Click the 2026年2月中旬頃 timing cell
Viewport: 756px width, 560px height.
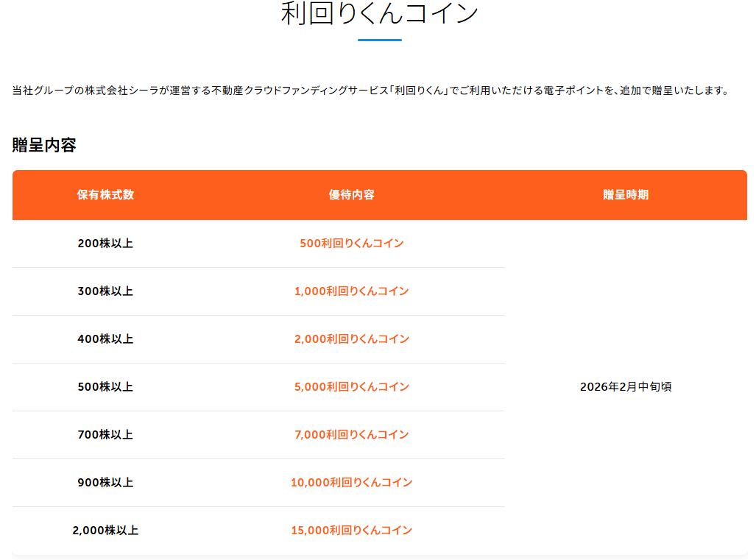pos(626,386)
